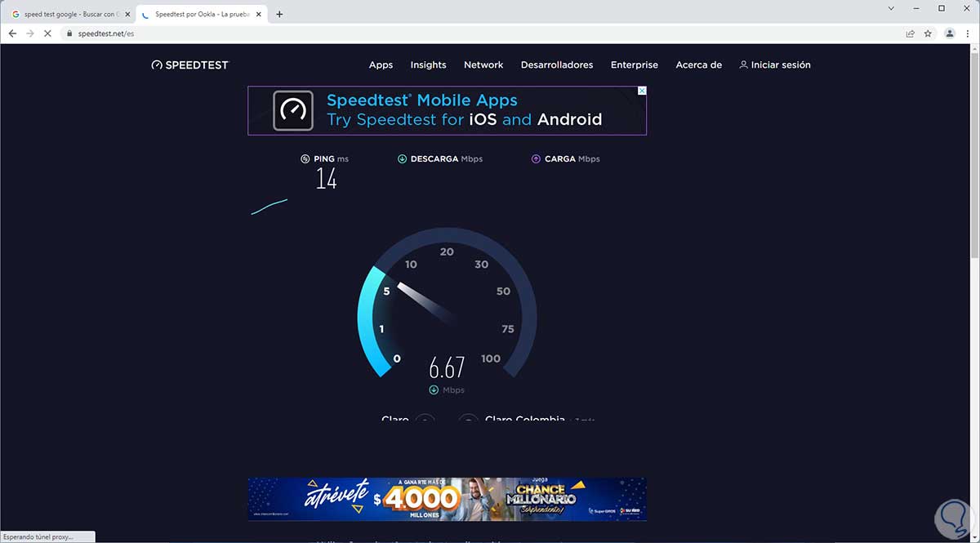Click the ping icon next to PING ms
This screenshot has height=543, width=980.
pos(305,159)
